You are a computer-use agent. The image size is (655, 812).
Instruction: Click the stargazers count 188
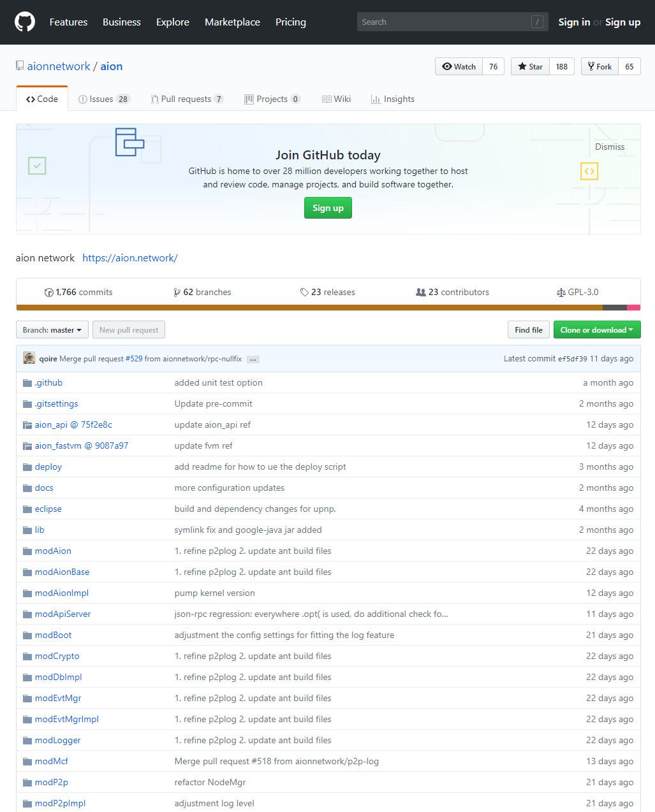click(562, 66)
